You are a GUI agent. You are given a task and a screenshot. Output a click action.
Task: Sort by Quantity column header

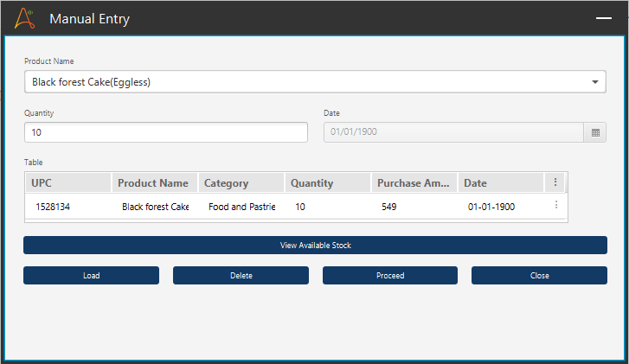[328, 182]
